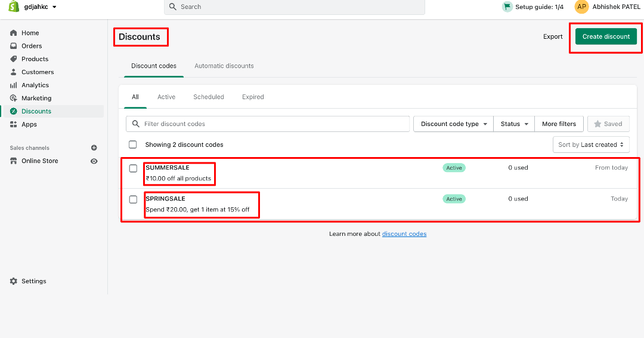The height and width of the screenshot is (338, 644).
Task: Select all discount codes checkbox
Action: pos(132,145)
